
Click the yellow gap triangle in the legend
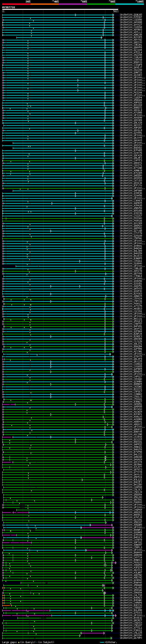[19, 642]
